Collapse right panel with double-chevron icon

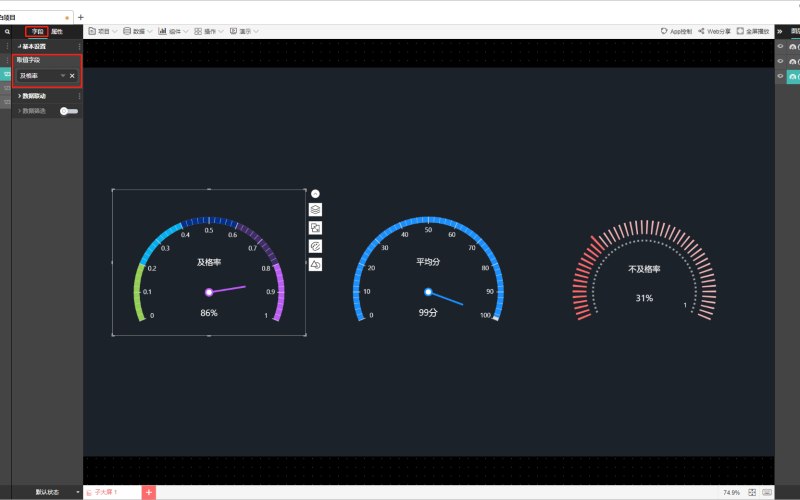pyautogui.click(x=780, y=32)
